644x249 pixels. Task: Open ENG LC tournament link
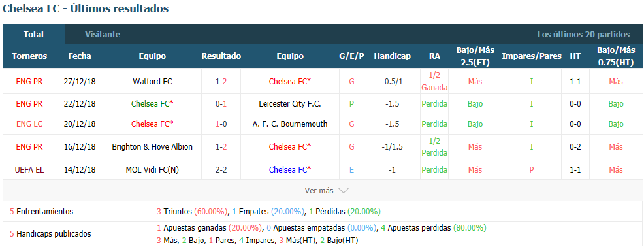click(x=29, y=124)
